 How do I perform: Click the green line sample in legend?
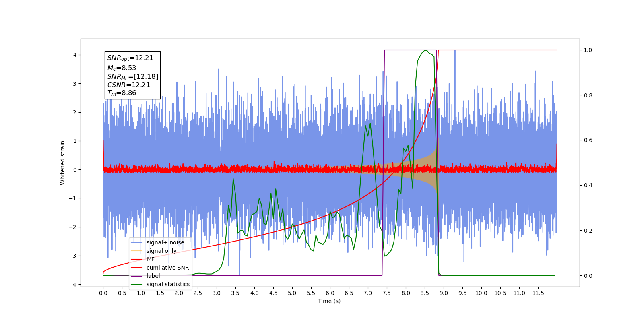point(137,284)
